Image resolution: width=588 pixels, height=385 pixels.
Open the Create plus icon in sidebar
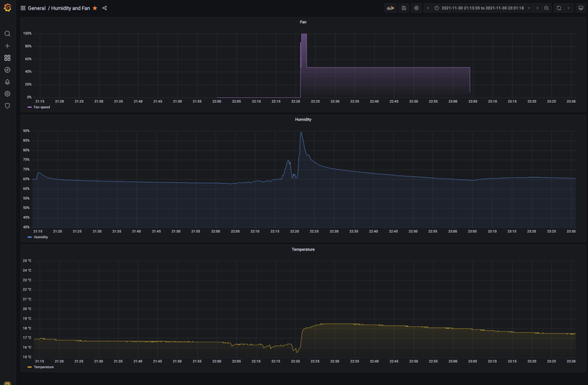point(7,46)
